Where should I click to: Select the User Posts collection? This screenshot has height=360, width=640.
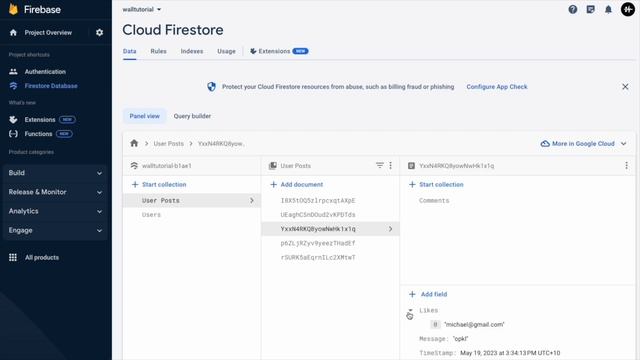191,200
